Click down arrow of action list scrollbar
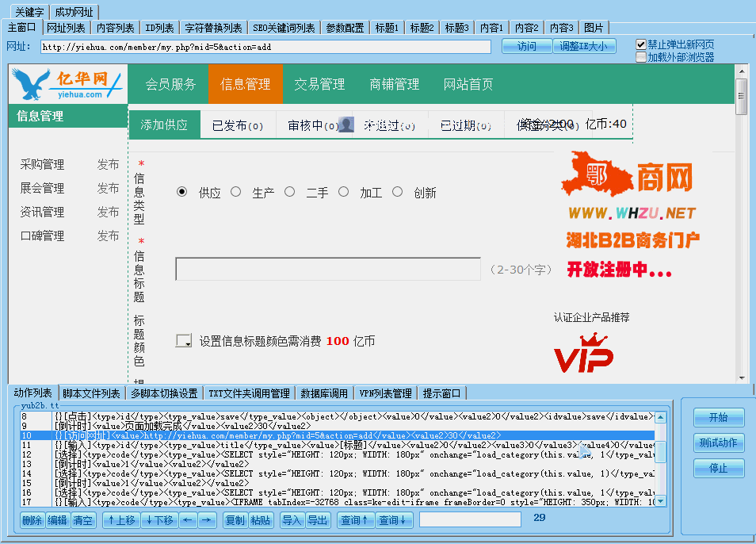The image size is (756, 544). click(661, 501)
